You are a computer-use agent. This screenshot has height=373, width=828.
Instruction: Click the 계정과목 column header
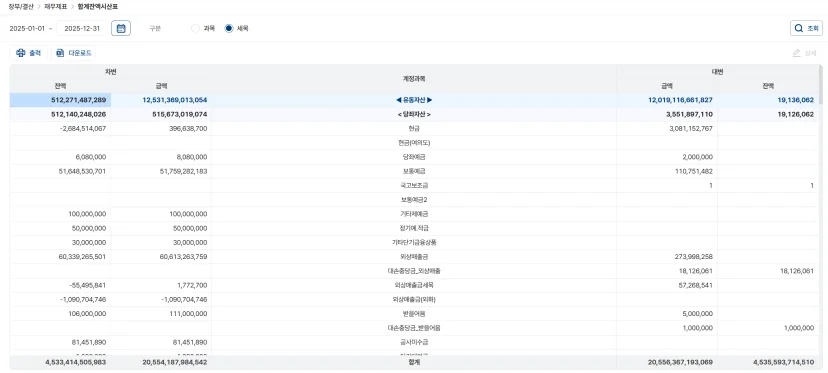click(414, 79)
